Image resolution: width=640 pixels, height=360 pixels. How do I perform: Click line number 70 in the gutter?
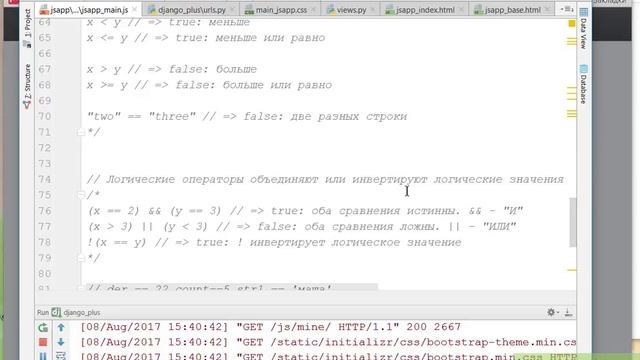tap(45, 117)
